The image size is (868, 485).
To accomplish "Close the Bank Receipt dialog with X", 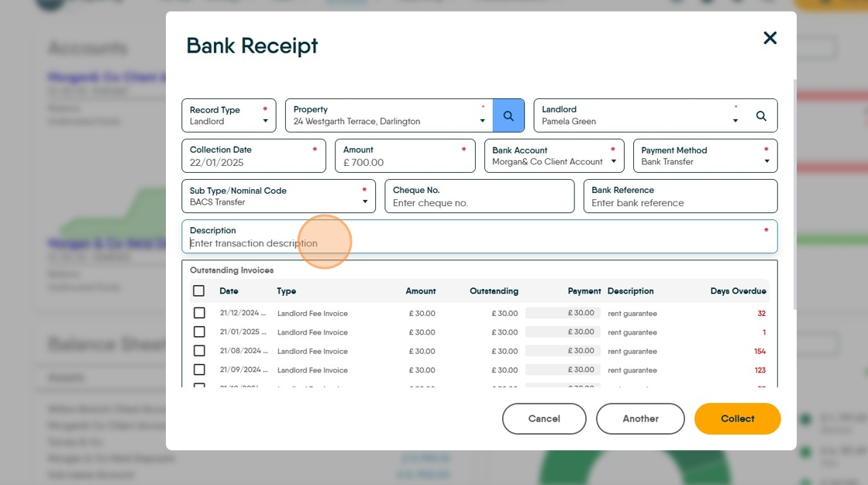I will point(770,38).
